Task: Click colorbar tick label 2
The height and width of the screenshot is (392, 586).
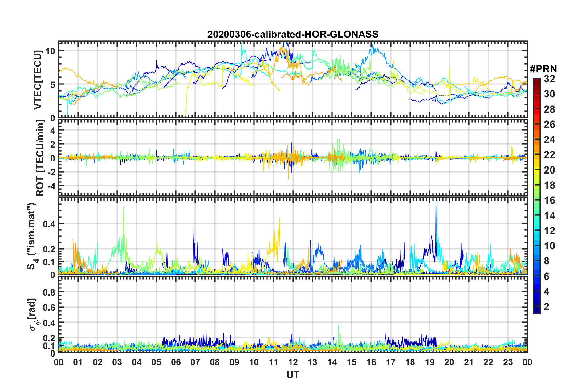Action: point(547,306)
